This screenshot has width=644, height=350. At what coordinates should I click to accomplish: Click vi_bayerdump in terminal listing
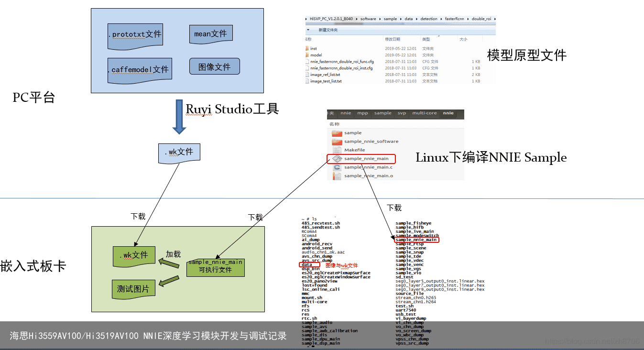tap(411, 318)
